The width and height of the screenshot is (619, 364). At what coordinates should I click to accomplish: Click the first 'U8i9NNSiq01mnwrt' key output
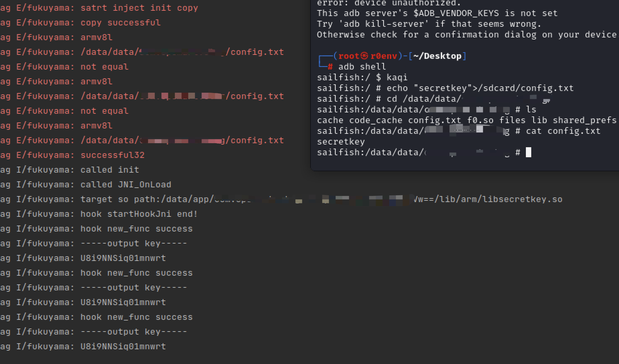123,258
